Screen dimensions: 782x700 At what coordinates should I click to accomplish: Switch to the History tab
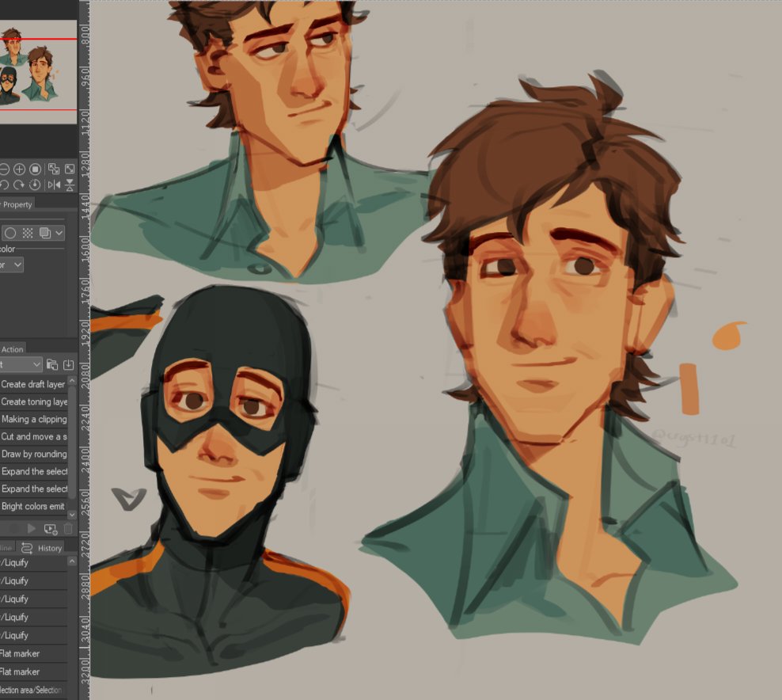pos(43,548)
